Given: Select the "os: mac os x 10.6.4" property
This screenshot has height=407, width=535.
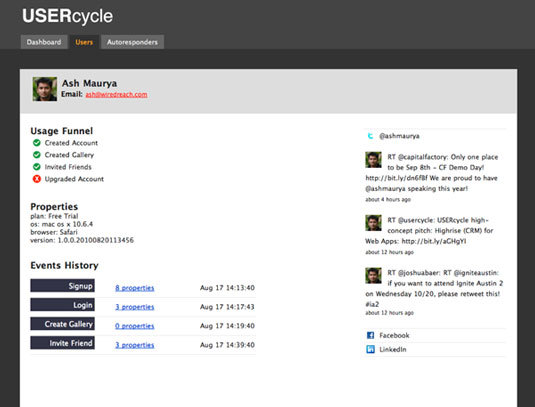Looking at the screenshot, I should pos(61,224).
